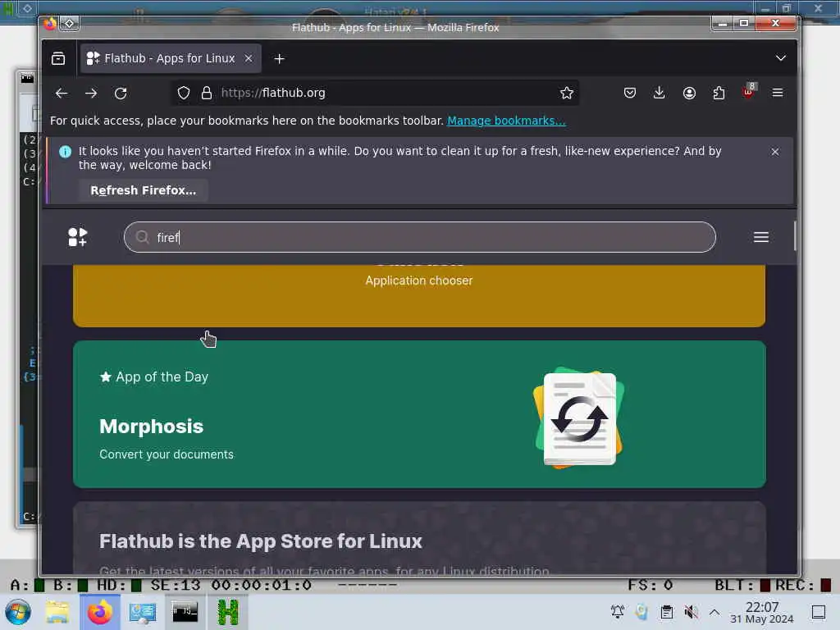Open the computer settings taskbar app

coord(143,612)
